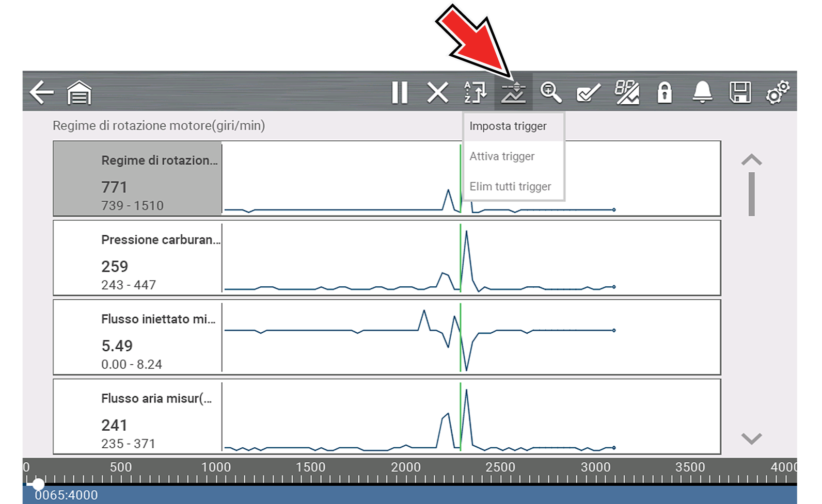Select Elim tutti trigger option
The width and height of the screenshot is (822, 504).
coord(510,186)
